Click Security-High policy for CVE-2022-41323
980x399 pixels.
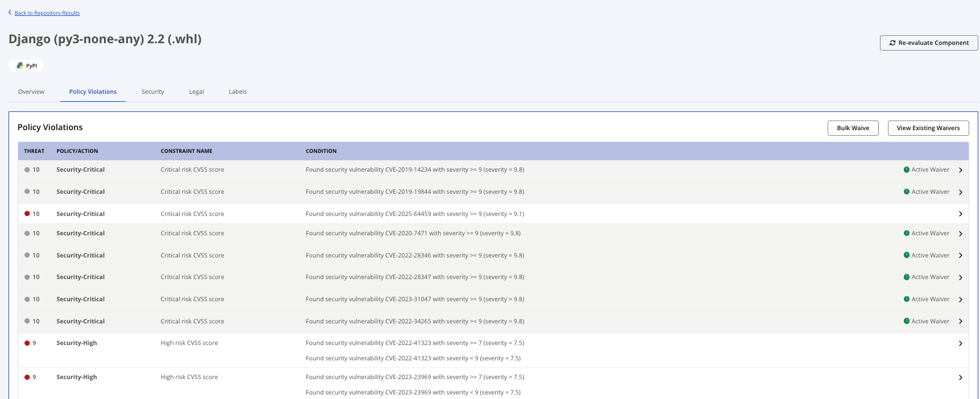click(x=77, y=343)
